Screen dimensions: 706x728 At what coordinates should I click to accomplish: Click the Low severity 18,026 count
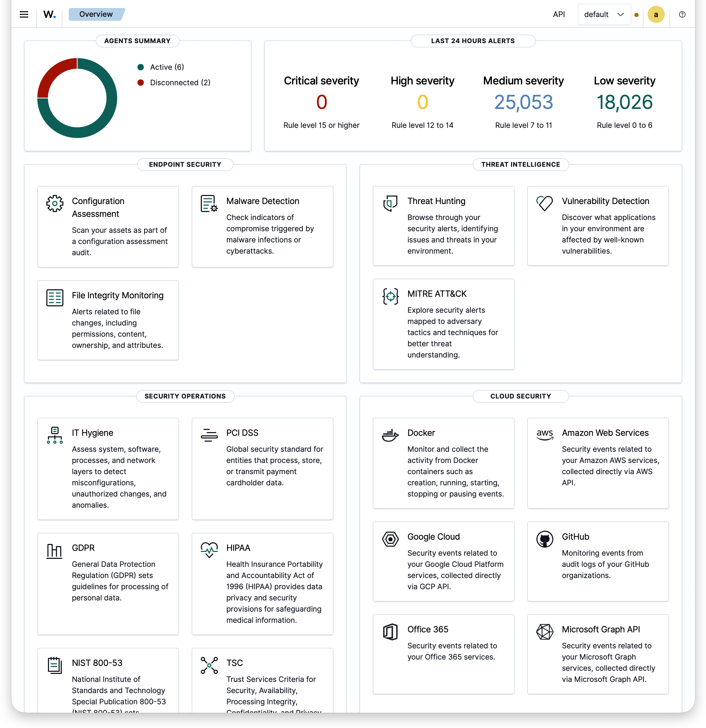point(624,102)
